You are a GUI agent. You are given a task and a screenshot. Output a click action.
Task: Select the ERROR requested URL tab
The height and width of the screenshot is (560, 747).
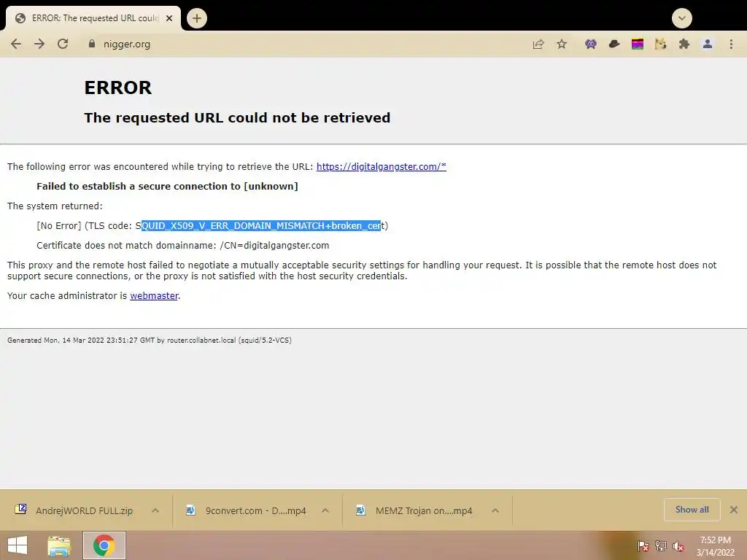(x=93, y=18)
